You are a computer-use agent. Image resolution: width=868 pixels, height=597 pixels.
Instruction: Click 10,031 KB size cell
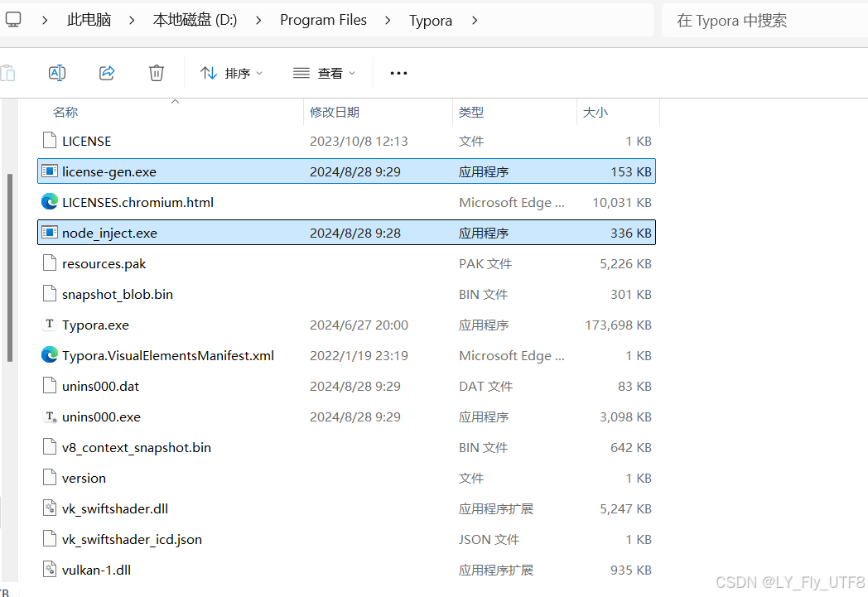(622, 203)
